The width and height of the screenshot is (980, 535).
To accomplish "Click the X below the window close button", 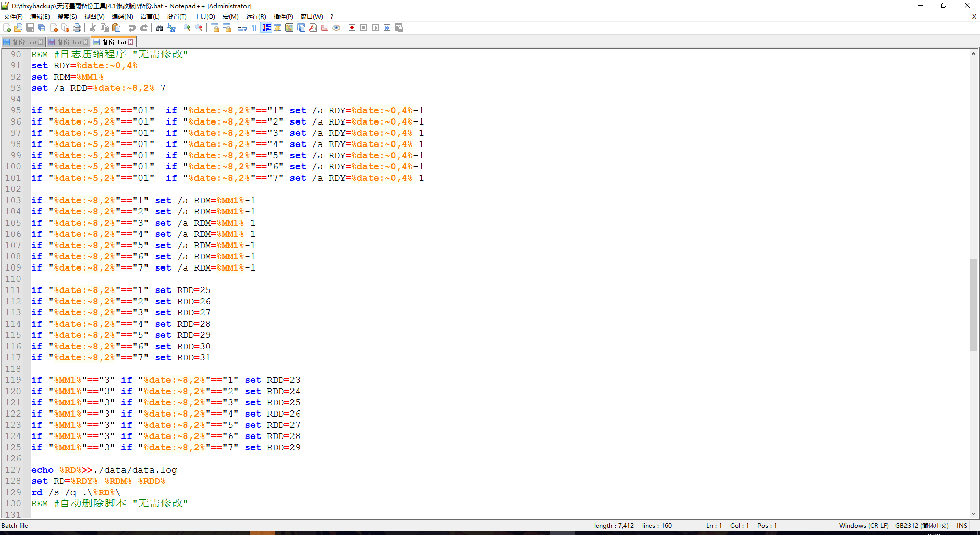I will [x=974, y=16].
